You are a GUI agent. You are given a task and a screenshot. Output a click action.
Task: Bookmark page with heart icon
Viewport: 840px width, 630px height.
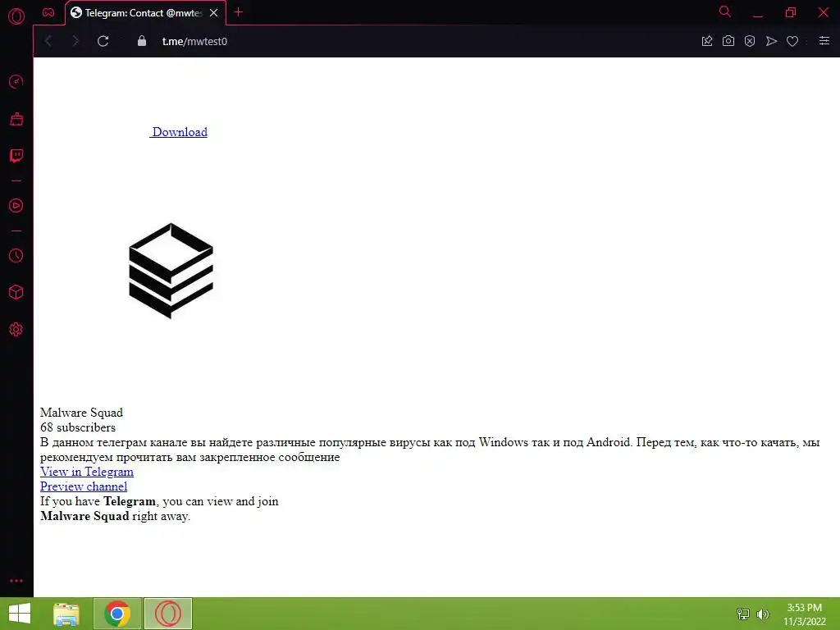pos(792,41)
